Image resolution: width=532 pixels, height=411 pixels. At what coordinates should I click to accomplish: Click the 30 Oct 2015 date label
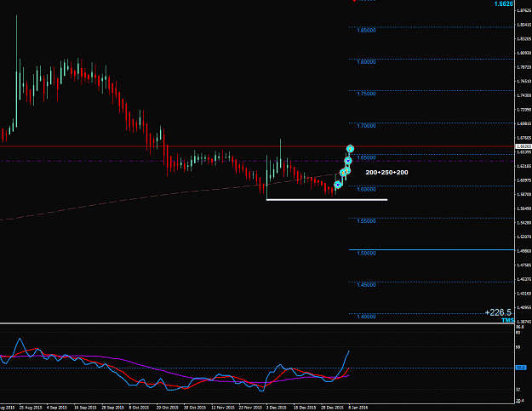tap(195, 408)
